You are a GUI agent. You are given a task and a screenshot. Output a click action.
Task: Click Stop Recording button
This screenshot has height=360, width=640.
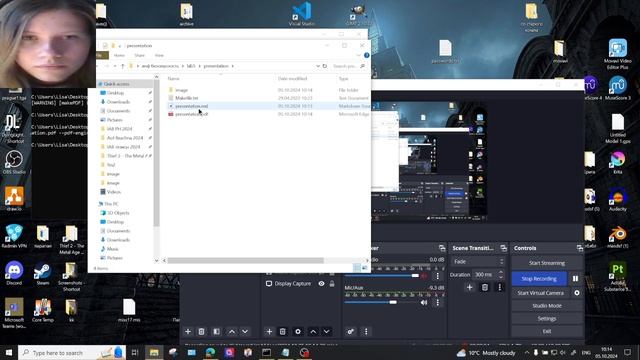539,278
